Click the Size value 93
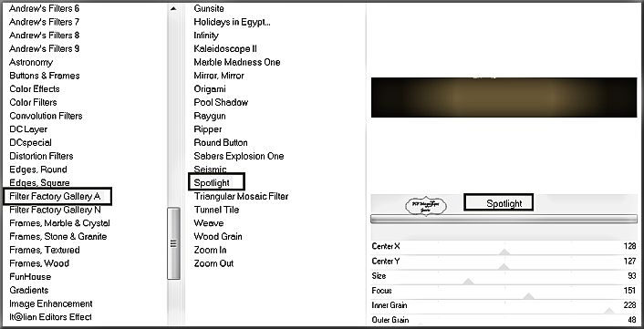 [x=631, y=275]
